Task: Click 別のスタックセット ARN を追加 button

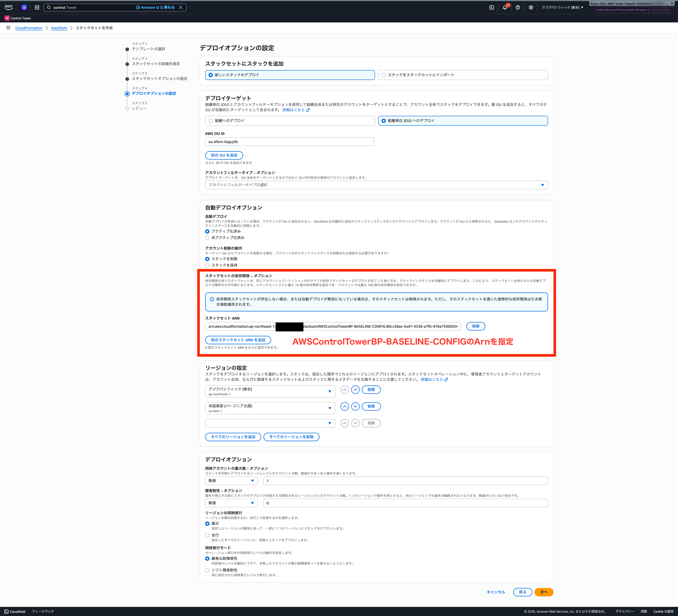Action: tap(238, 340)
